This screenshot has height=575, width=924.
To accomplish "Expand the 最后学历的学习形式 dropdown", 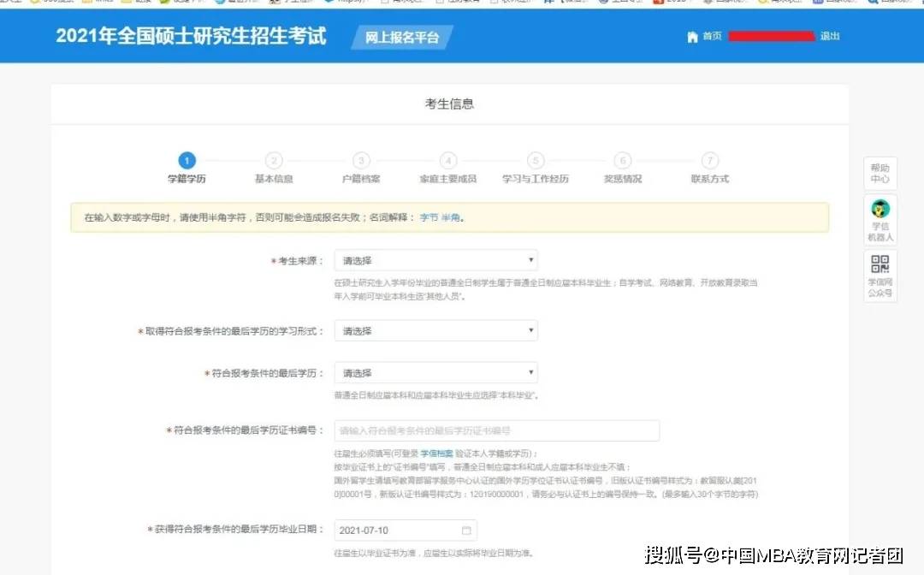I will coord(436,330).
